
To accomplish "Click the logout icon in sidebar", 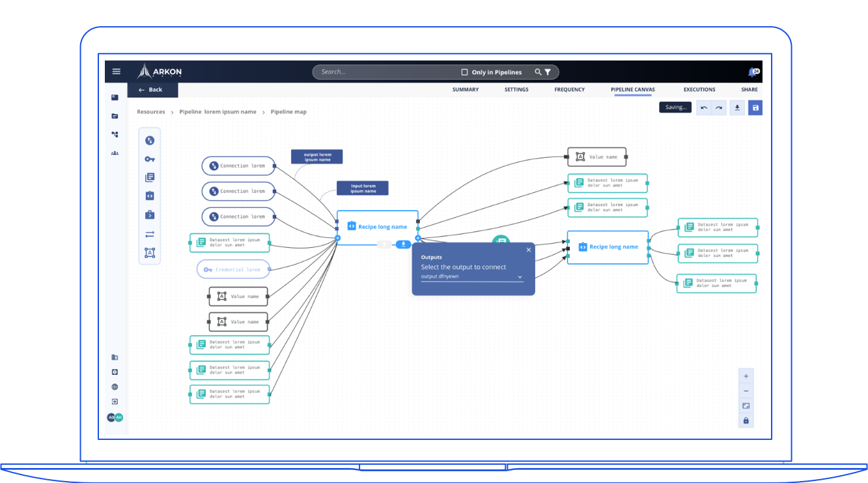I will (115, 402).
